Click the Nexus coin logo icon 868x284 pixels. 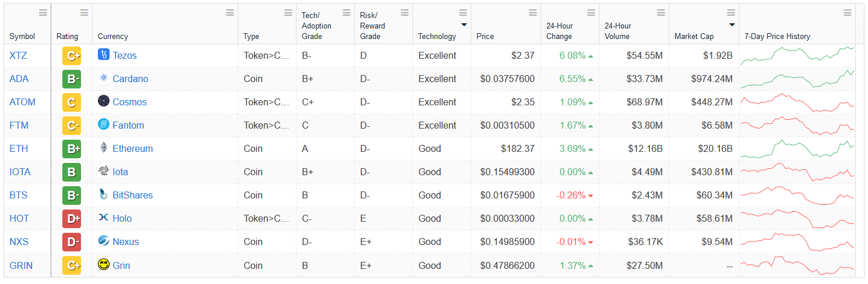[104, 241]
